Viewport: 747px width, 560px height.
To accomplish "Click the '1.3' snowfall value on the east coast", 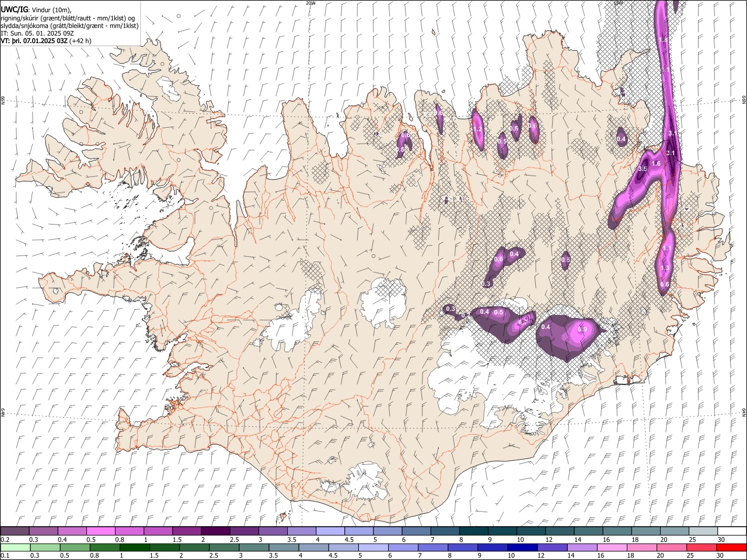I will click(x=665, y=268).
